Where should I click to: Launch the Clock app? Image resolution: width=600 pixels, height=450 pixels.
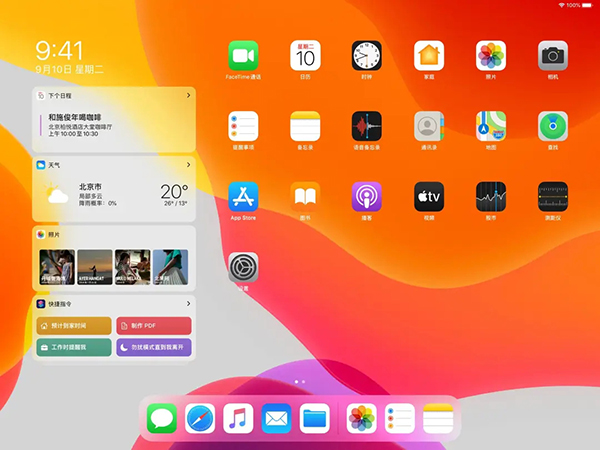click(x=367, y=55)
